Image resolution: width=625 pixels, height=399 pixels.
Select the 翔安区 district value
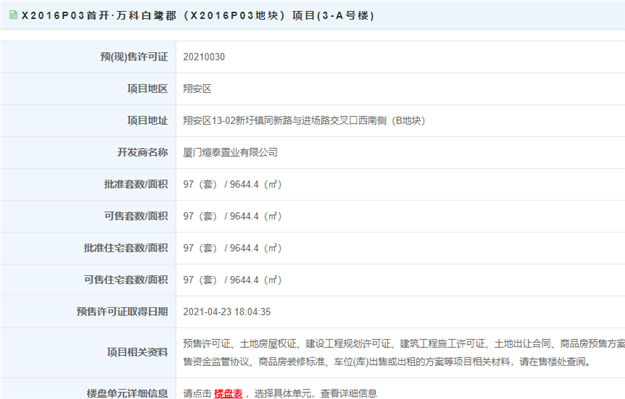point(197,89)
